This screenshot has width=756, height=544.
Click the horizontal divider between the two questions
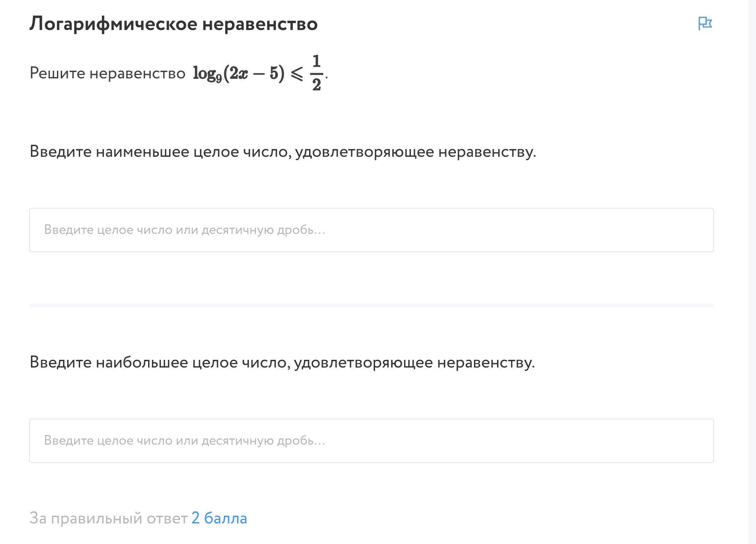(371, 305)
